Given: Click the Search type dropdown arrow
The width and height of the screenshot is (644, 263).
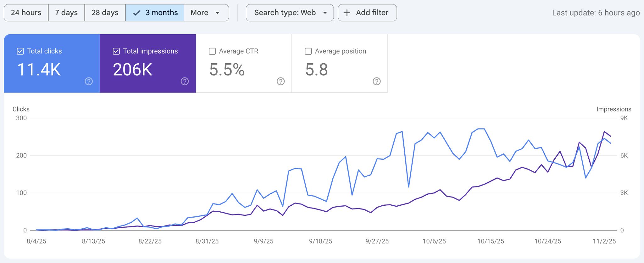Looking at the screenshot, I should (325, 13).
